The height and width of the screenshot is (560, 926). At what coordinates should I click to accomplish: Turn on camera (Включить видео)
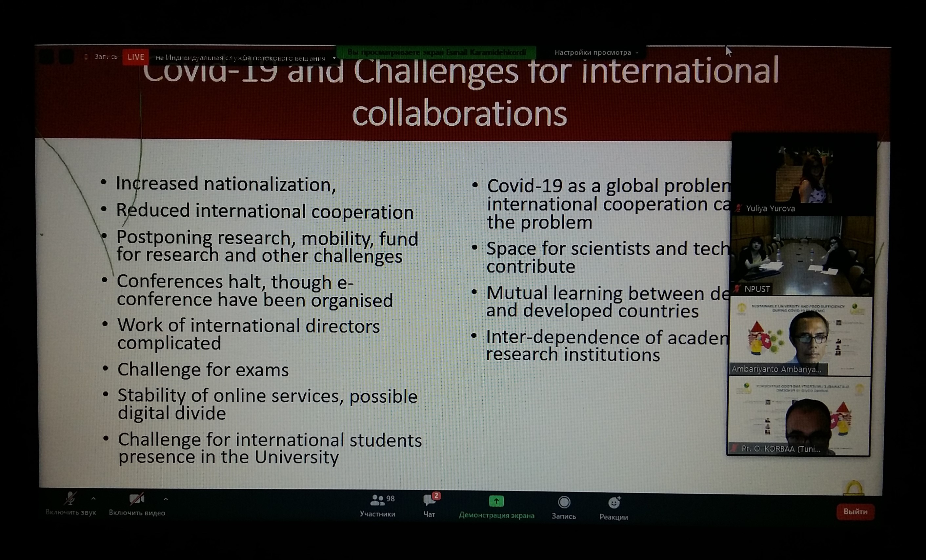point(137,504)
